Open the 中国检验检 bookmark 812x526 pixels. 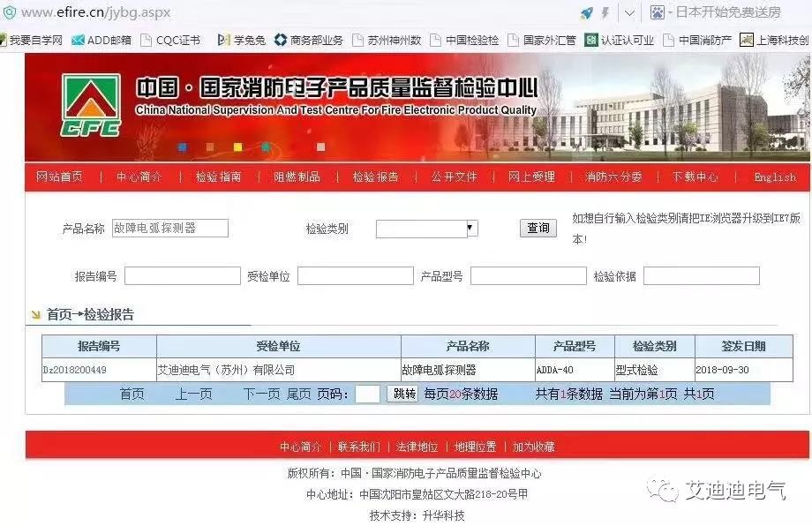465,40
